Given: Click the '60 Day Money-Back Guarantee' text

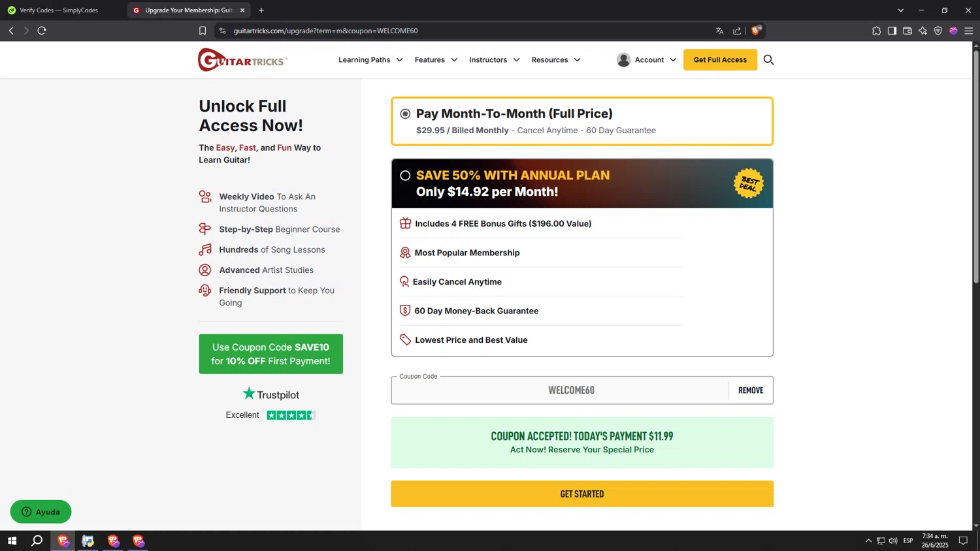Looking at the screenshot, I should [476, 311].
